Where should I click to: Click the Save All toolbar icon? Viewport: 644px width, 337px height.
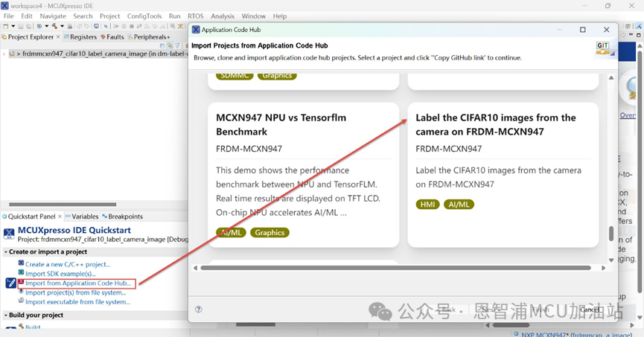[29, 26]
